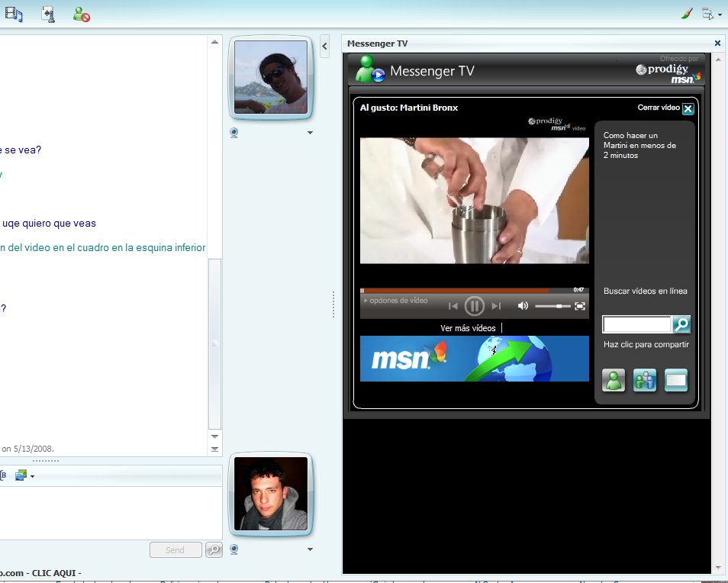
Task: Expand 'opciones de vídeo' menu
Action: (395, 301)
